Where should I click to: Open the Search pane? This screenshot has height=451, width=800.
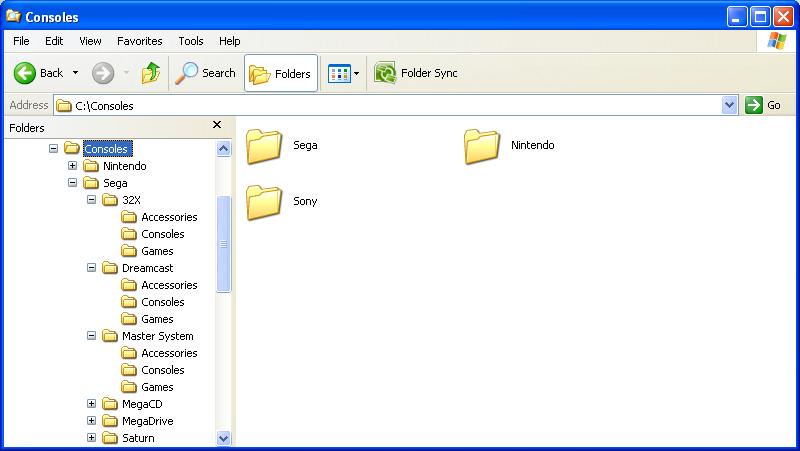point(205,73)
